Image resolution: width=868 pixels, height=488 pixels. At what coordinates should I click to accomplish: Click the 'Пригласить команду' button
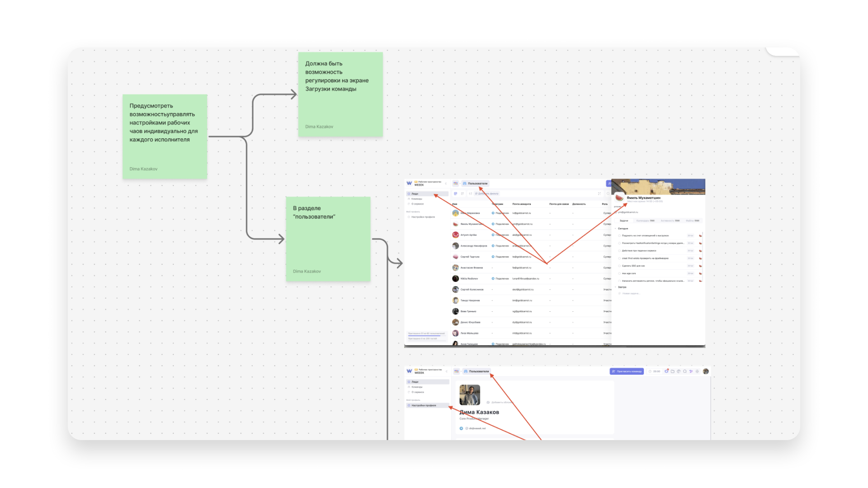click(x=627, y=371)
